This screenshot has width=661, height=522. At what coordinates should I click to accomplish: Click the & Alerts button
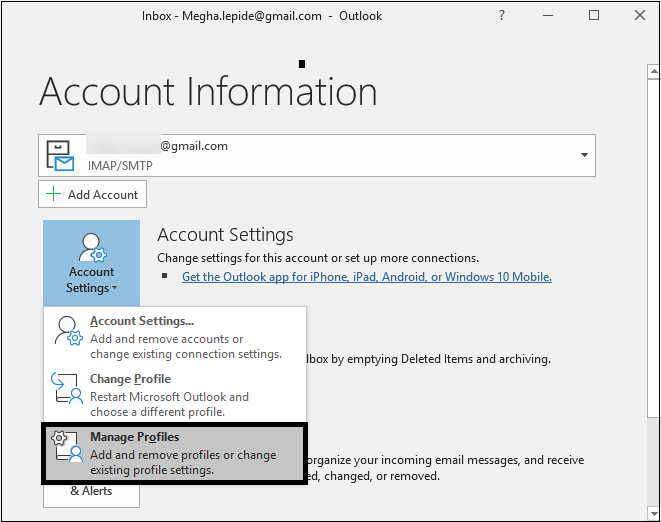(x=91, y=491)
